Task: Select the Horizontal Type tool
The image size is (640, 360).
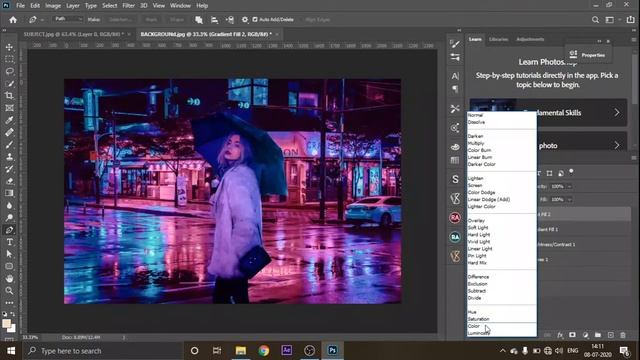Action: pyautogui.click(x=9, y=242)
